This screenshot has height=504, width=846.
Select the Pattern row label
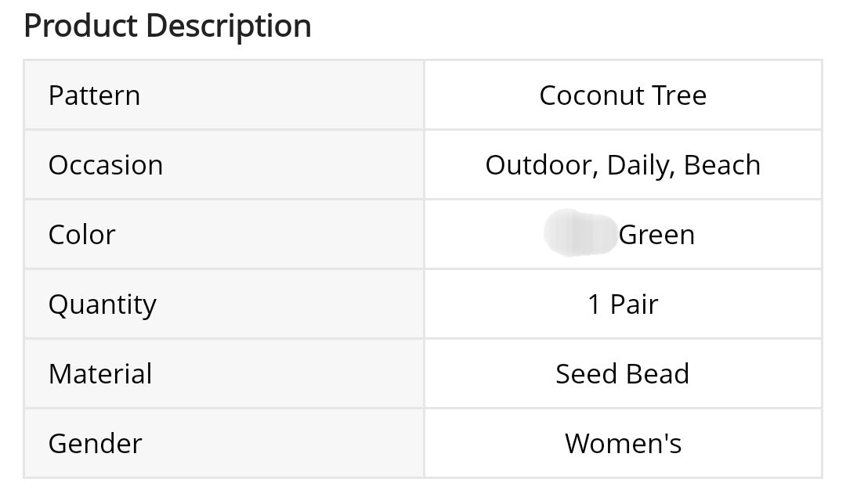[x=94, y=95]
